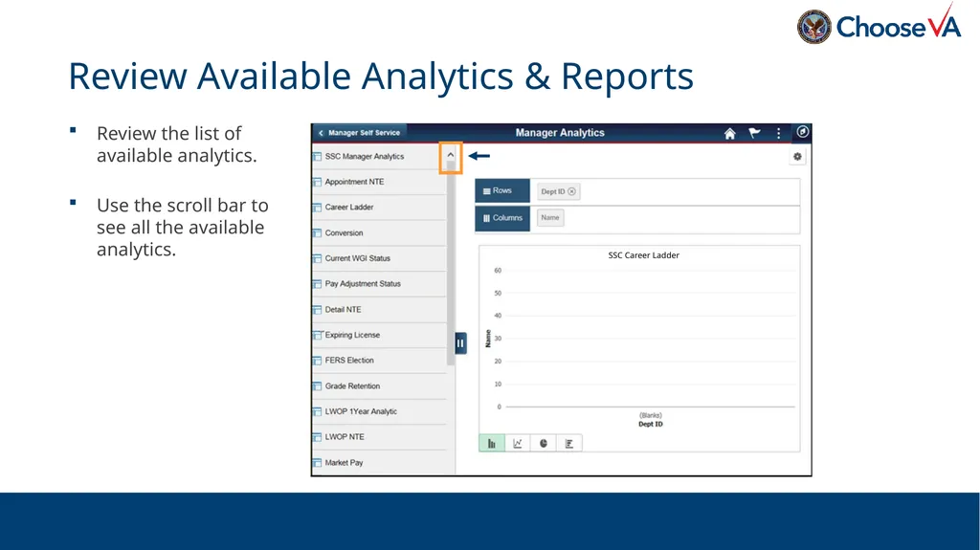The height and width of the screenshot is (550, 980).
Task: Click the Appointment NTE table icon
Action: click(317, 182)
